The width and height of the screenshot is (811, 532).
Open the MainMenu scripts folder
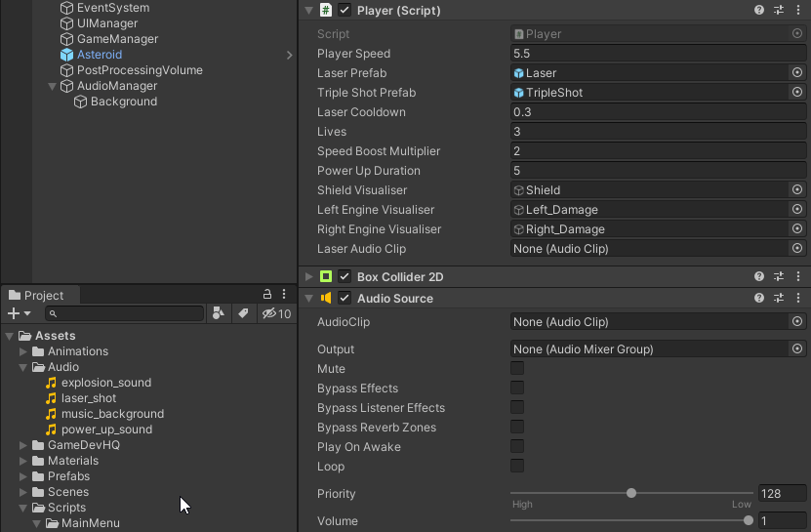click(x=91, y=523)
